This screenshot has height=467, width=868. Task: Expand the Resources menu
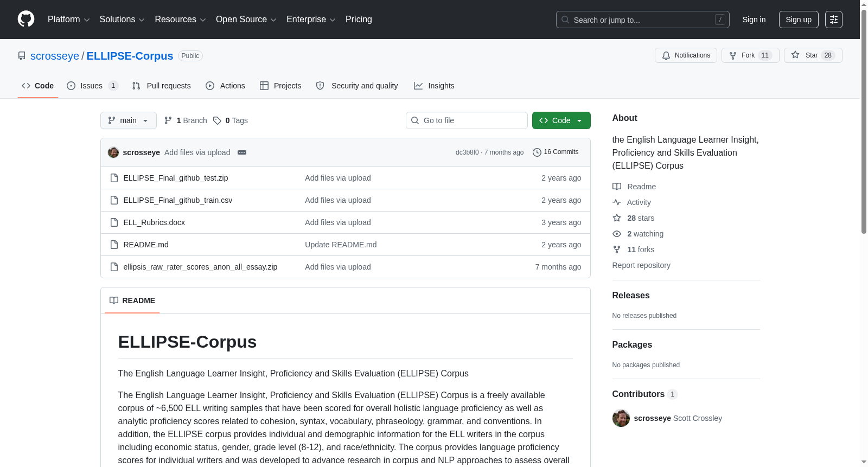click(x=180, y=20)
